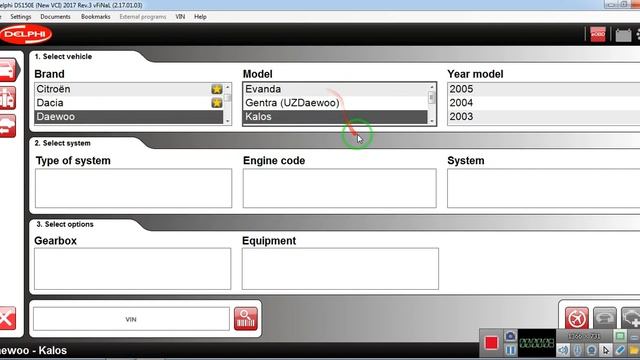The image size is (640, 360).
Task: Toggle favorite star for Dacia
Action: (x=217, y=103)
